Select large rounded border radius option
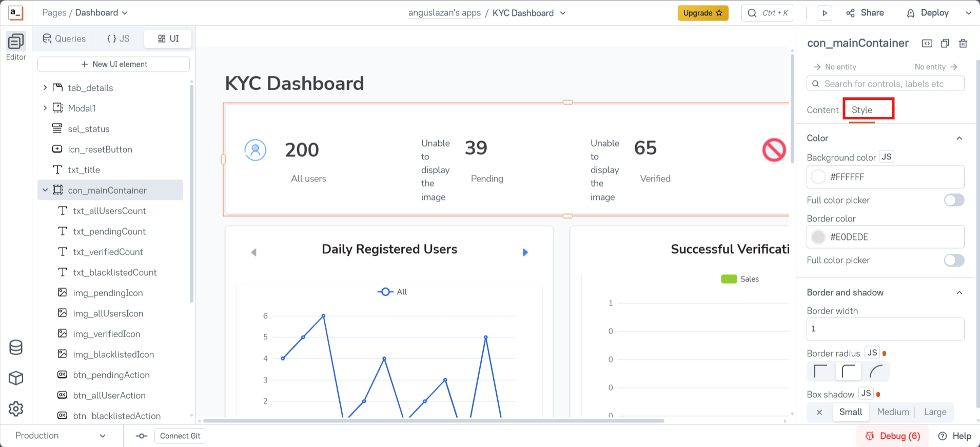This screenshot has width=980, height=447. [x=876, y=371]
